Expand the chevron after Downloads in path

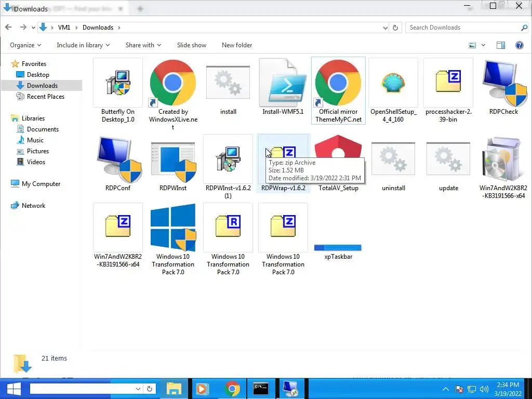[119, 28]
